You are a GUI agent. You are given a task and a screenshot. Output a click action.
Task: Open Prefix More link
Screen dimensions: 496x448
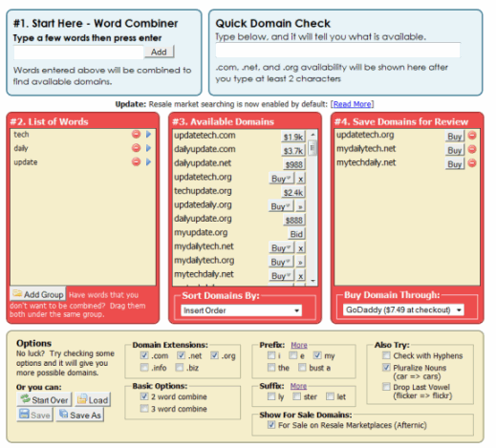(x=299, y=345)
